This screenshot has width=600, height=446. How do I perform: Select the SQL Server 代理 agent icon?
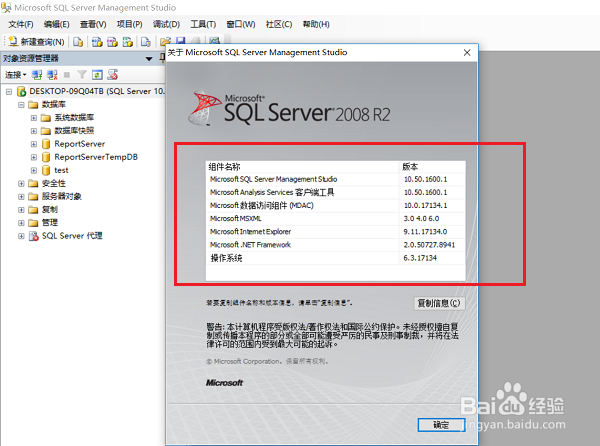click(x=34, y=236)
